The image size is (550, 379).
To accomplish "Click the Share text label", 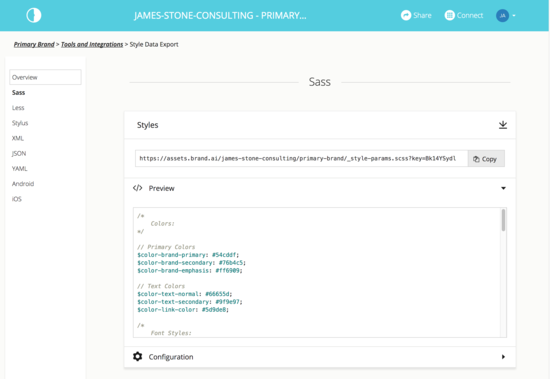I will 422,15.
